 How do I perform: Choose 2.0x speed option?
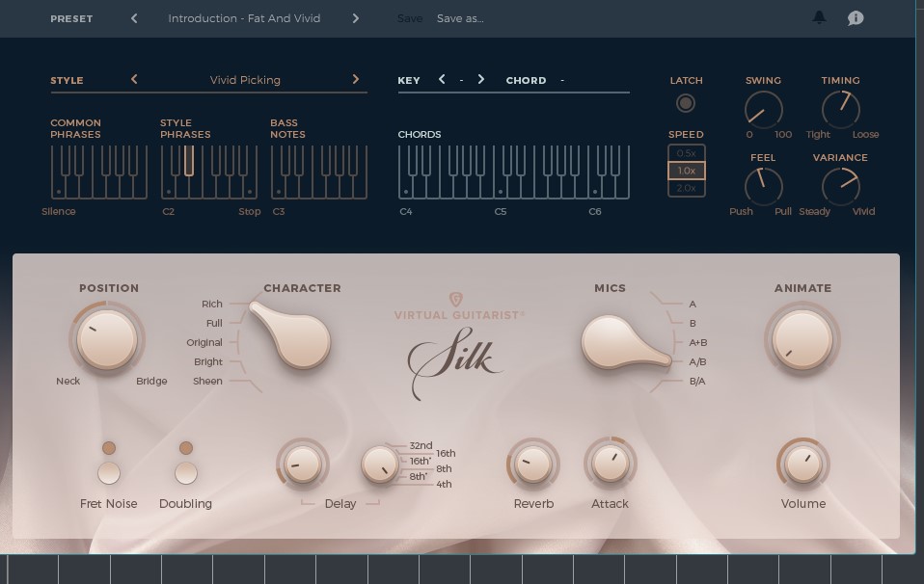click(686, 188)
